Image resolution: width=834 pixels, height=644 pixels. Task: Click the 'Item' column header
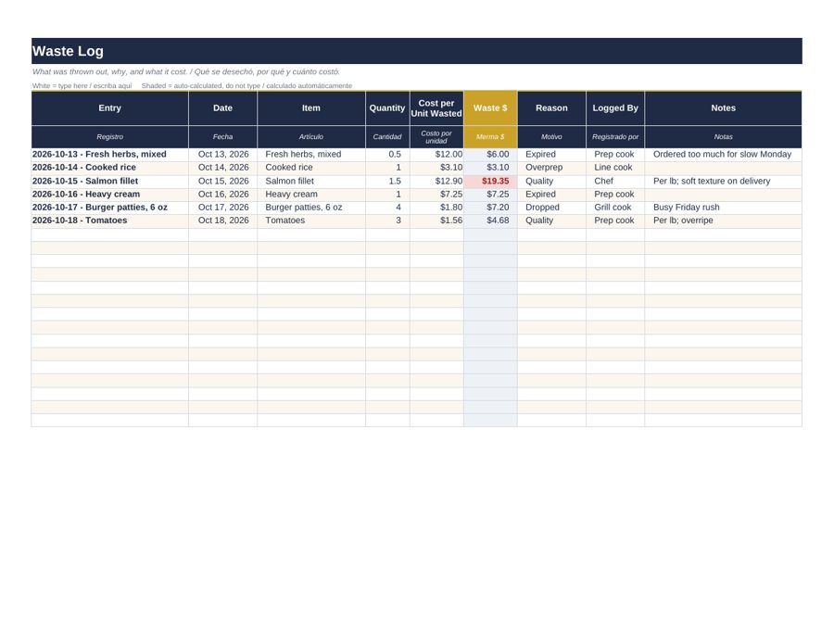coord(311,108)
